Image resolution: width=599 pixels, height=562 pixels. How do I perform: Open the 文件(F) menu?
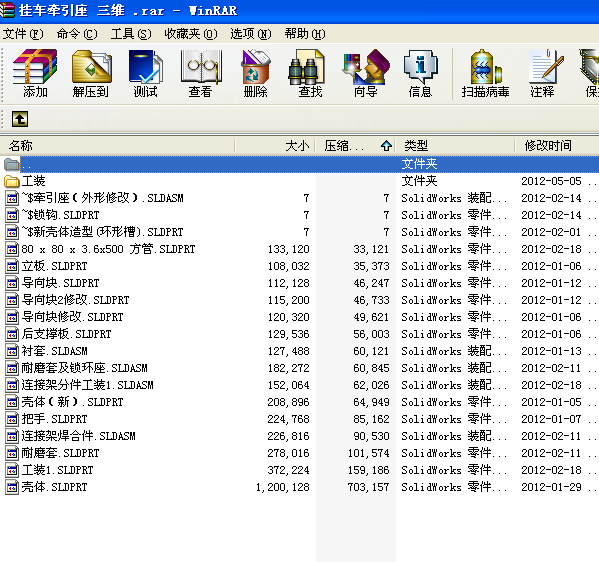click(23, 34)
